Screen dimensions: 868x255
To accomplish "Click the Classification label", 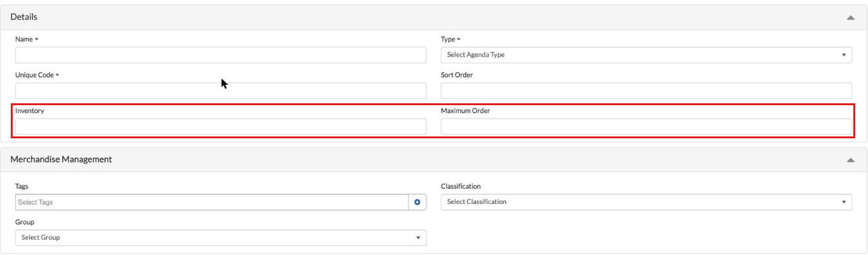I will pos(461,187).
